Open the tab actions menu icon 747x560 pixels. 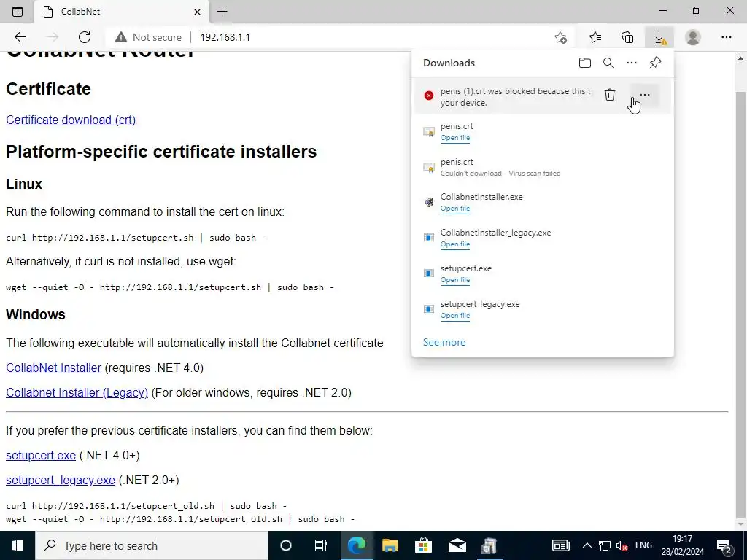coord(18,12)
